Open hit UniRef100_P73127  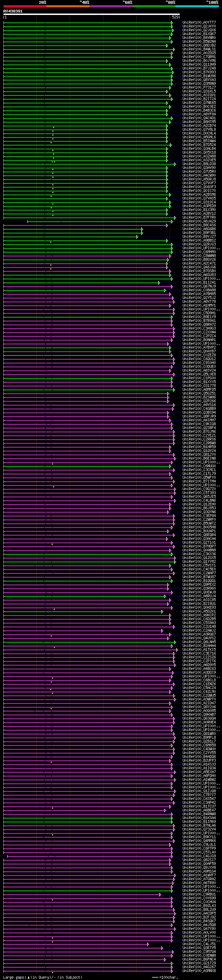[199, 88]
